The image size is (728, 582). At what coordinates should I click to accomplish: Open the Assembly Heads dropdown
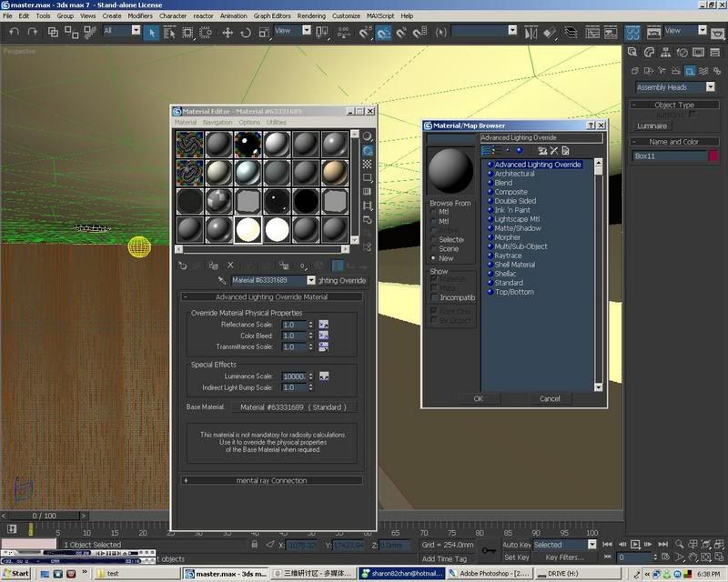pos(710,87)
